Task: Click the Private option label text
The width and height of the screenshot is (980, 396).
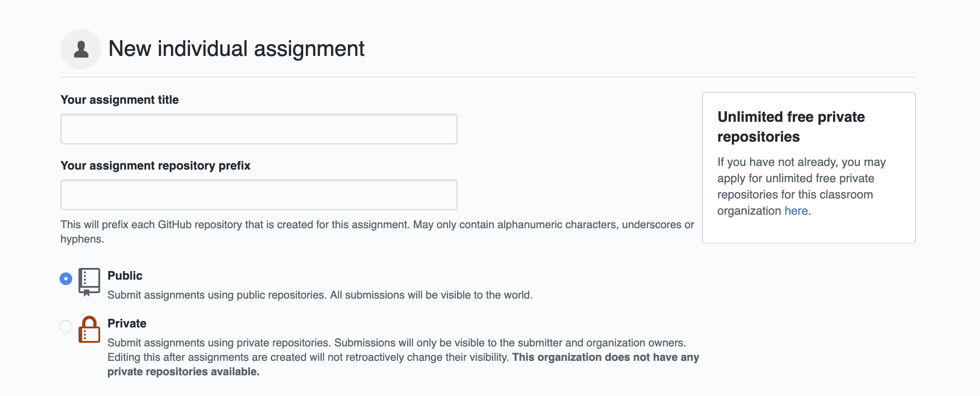Action: pyautogui.click(x=127, y=323)
